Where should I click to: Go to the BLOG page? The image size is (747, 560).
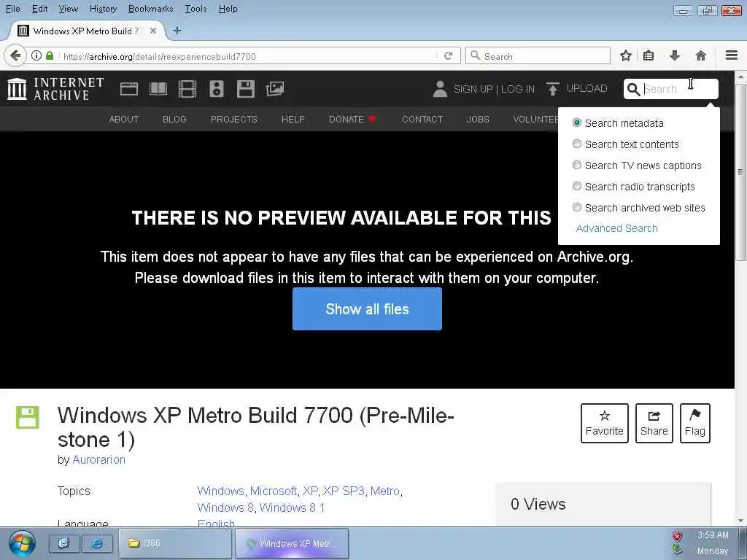[174, 119]
